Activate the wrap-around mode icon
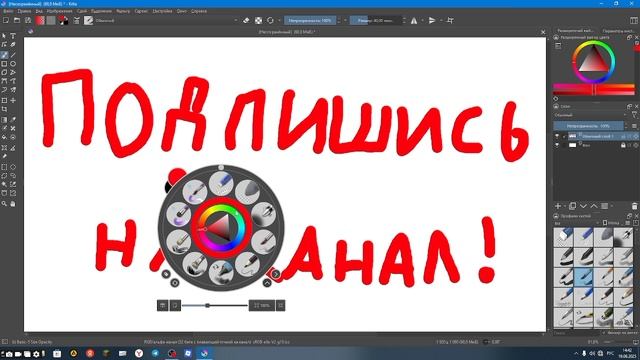640x360 pixels. tap(450, 20)
